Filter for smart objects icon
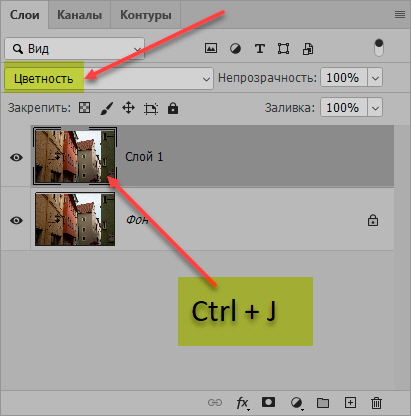411x416 pixels. (308, 49)
